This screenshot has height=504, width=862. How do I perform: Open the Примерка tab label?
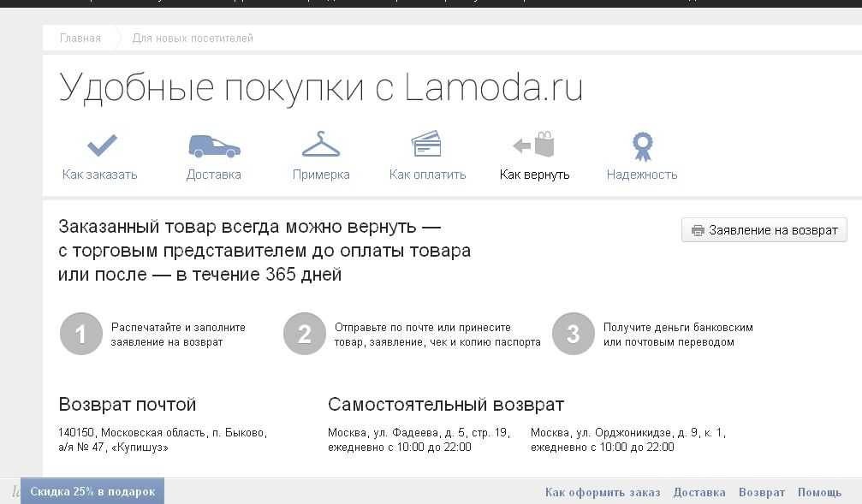click(321, 175)
